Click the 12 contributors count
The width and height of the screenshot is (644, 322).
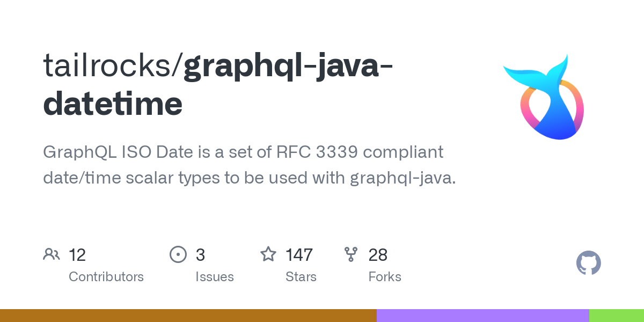click(x=77, y=254)
